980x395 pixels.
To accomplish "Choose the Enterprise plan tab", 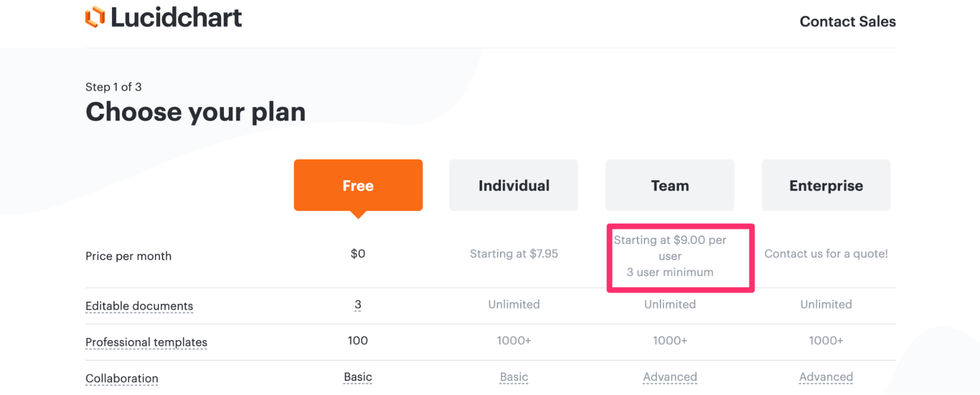I will tap(826, 185).
